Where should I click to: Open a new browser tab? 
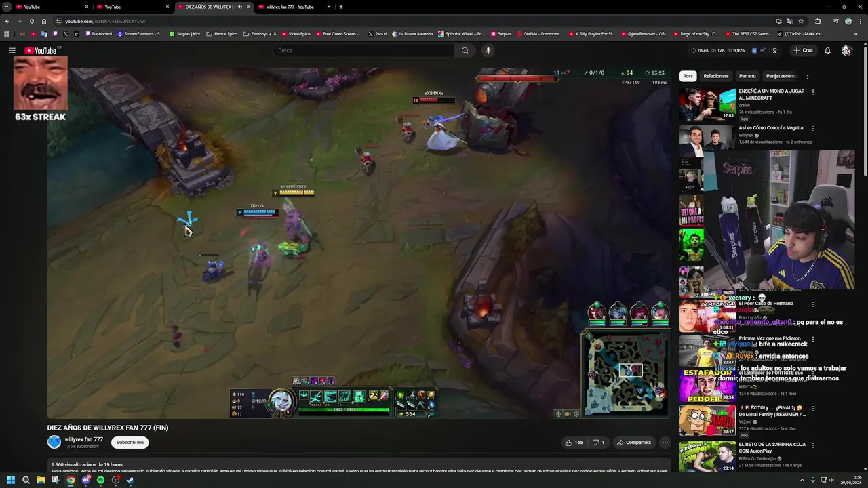340,7
